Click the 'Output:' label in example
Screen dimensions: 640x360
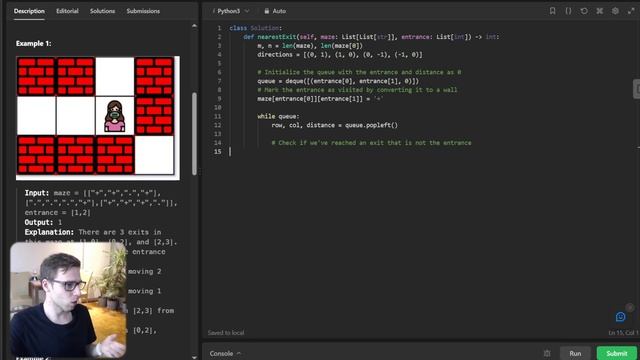pos(39,222)
